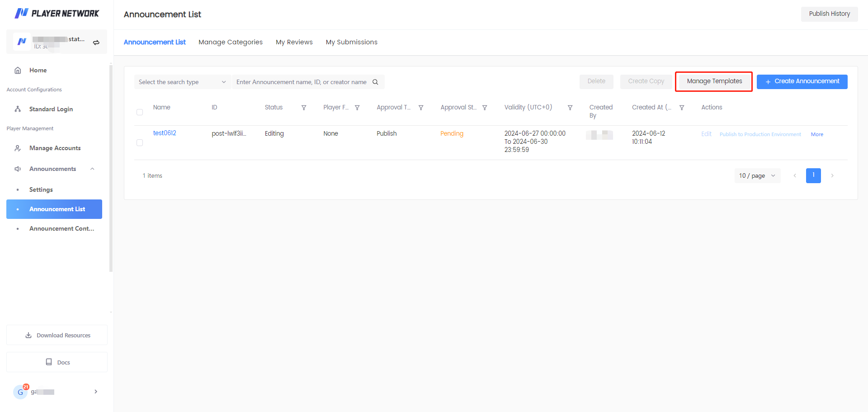Switch to the Manage Categories tab

tap(230, 42)
